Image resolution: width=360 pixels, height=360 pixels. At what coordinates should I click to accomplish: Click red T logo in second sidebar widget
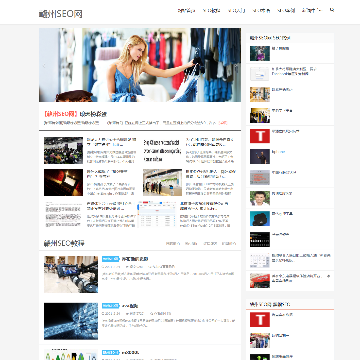coord(260,319)
